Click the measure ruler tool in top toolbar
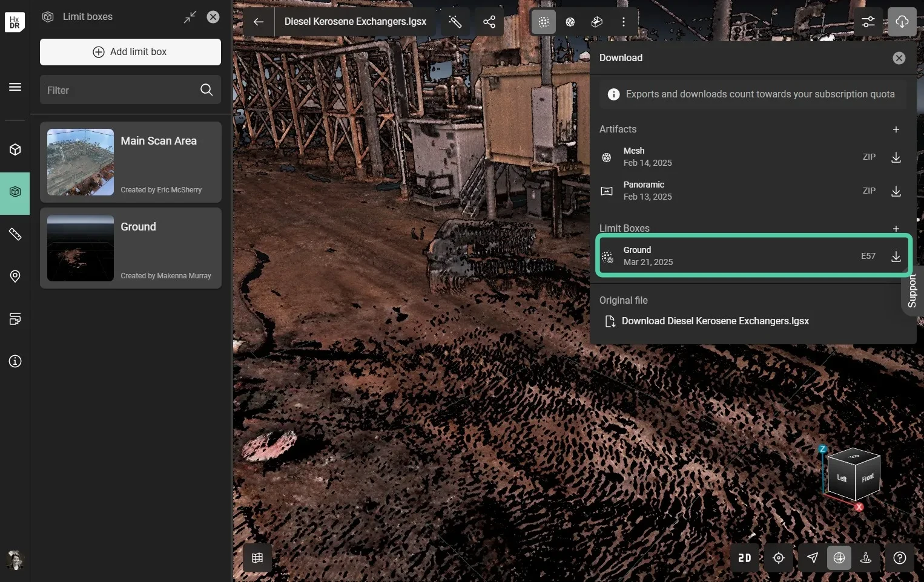924x582 pixels. click(455, 22)
